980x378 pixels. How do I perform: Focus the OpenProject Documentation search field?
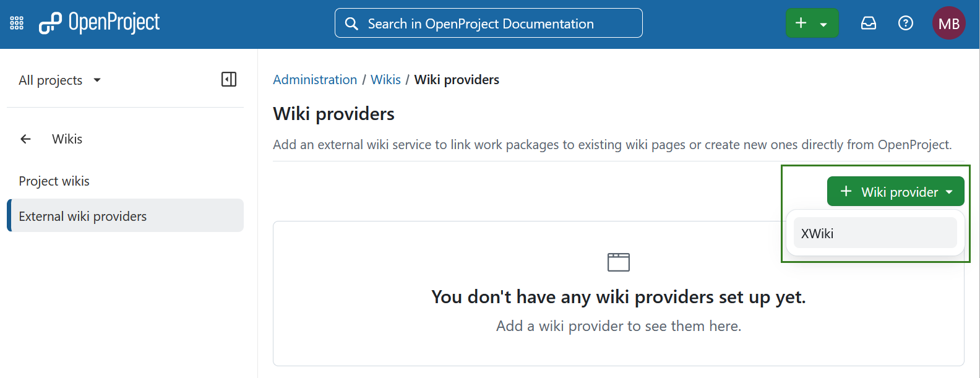(489, 23)
